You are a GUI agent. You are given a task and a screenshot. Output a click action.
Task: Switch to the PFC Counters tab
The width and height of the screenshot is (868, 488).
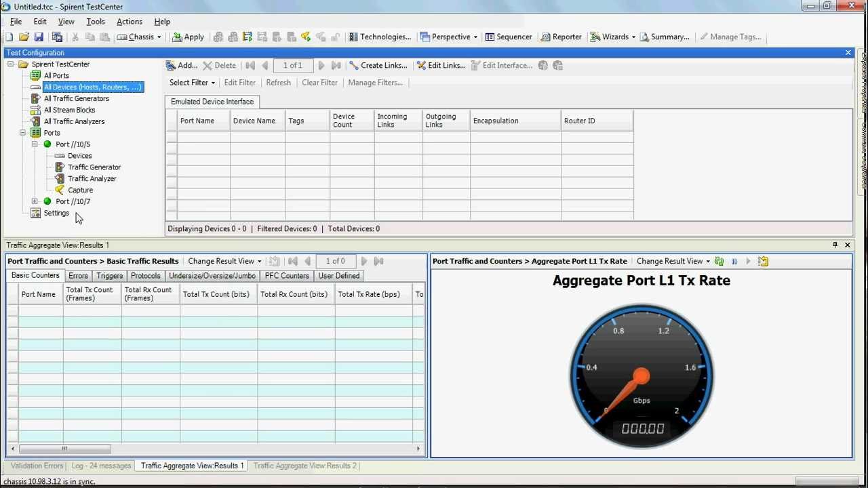click(287, 276)
